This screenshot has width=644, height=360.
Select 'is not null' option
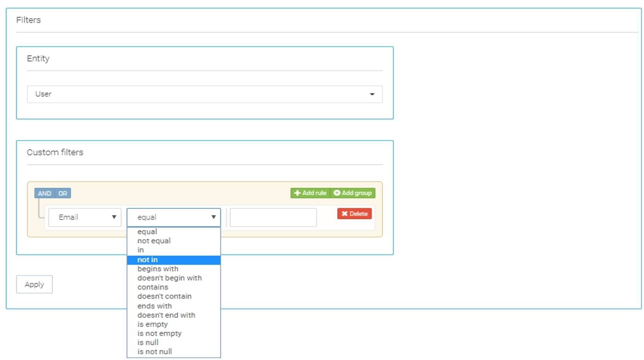click(x=155, y=352)
